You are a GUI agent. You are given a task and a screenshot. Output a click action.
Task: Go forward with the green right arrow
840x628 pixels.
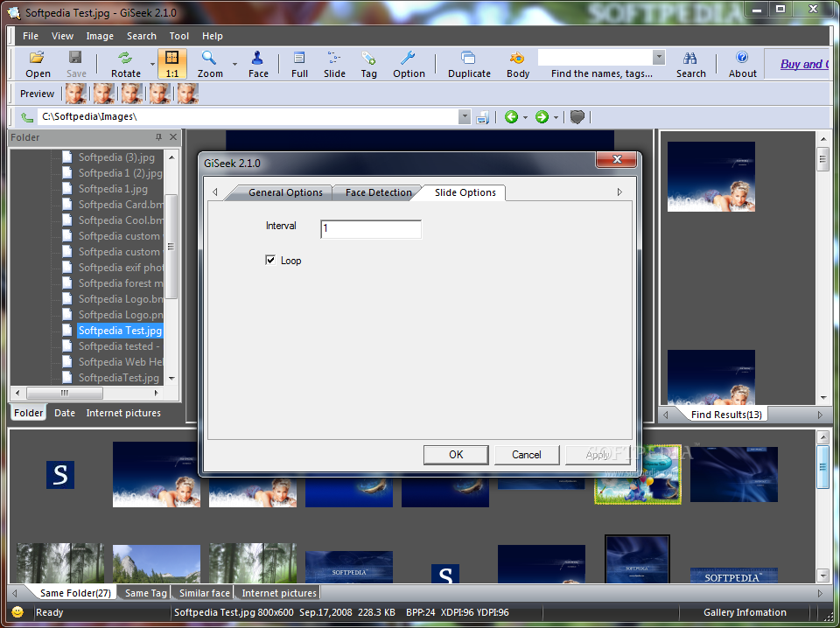tap(542, 116)
